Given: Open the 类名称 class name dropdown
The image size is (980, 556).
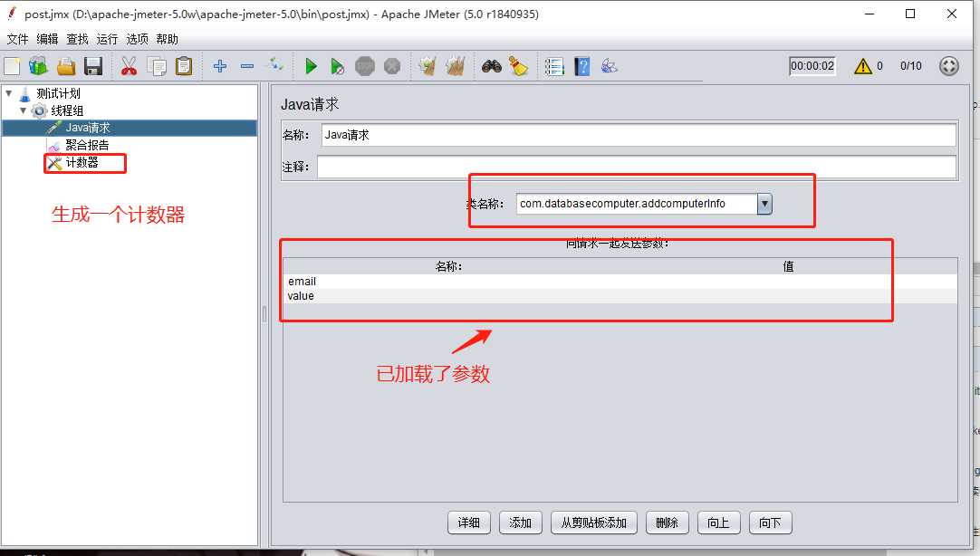Looking at the screenshot, I should click(x=764, y=204).
